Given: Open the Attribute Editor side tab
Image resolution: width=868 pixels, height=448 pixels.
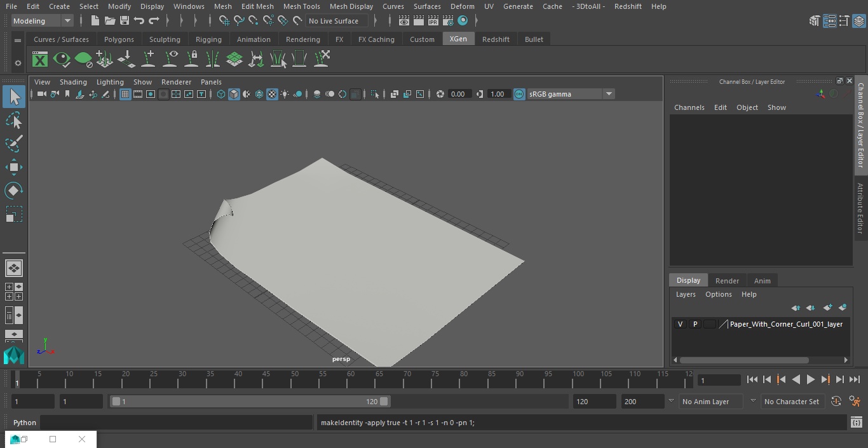Looking at the screenshot, I should 860,208.
